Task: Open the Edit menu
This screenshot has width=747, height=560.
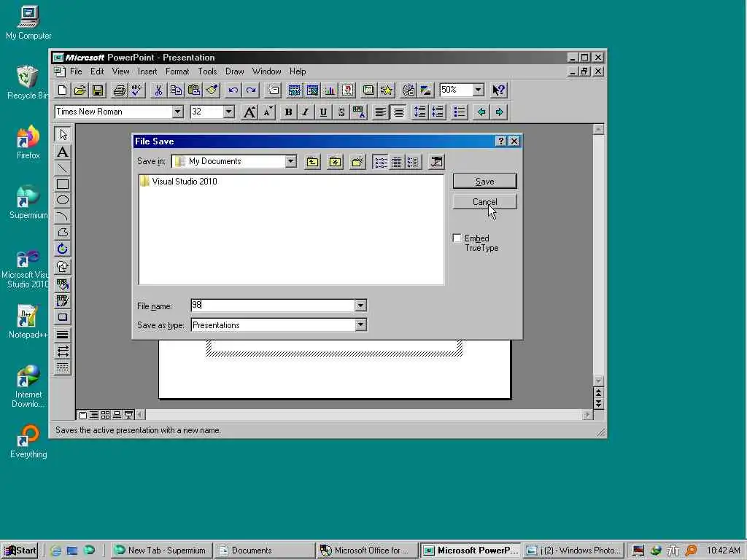Action: point(97,71)
